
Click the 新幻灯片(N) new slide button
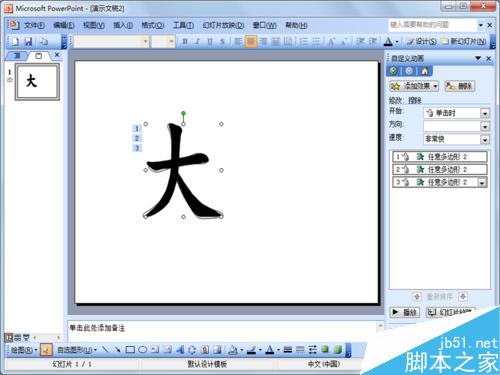(464, 42)
